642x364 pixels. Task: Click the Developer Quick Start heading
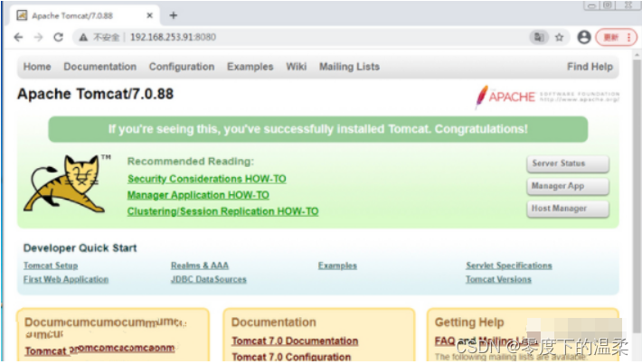80,247
